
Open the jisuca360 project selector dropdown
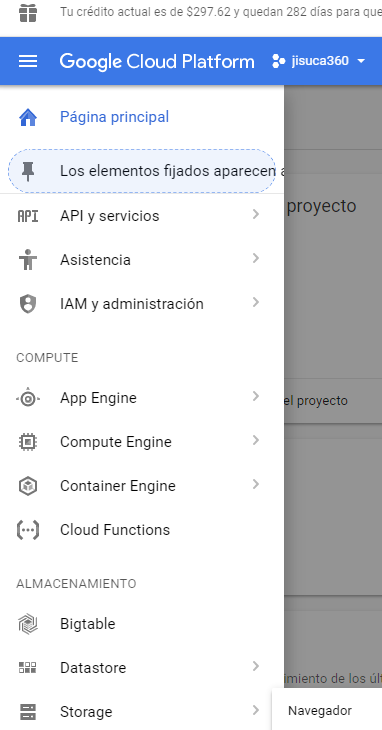coord(319,61)
